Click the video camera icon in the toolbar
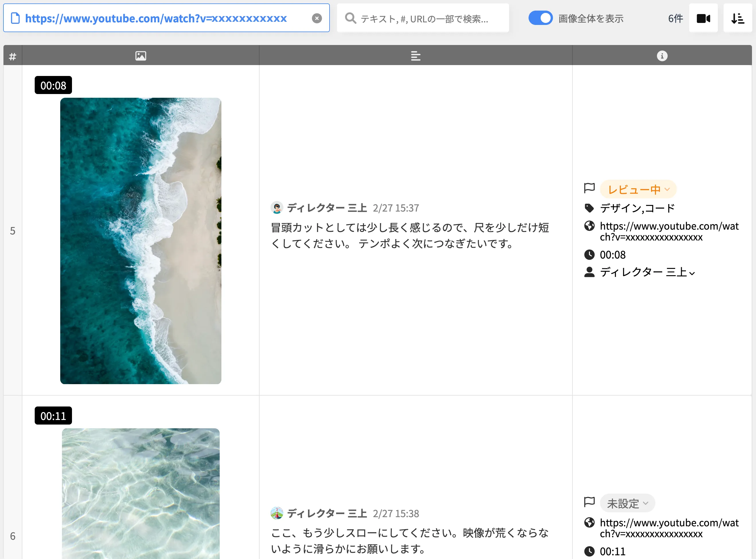Viewport: 756px width, 559px height. [x=704, y=18]
